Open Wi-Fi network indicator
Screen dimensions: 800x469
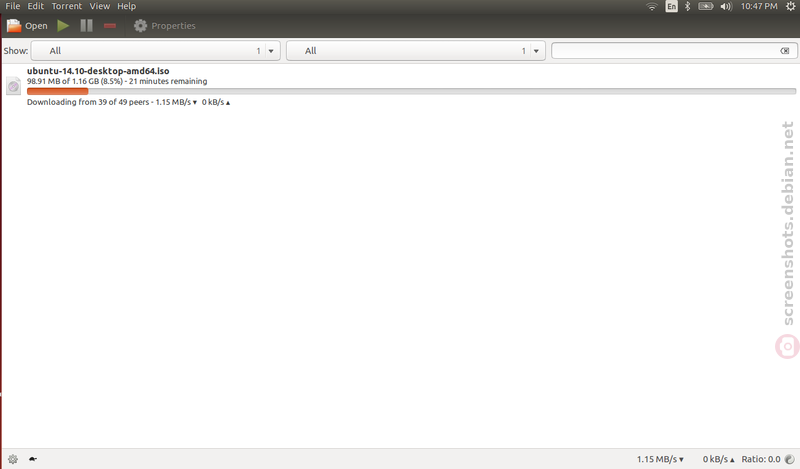click(x=652, y=6)
